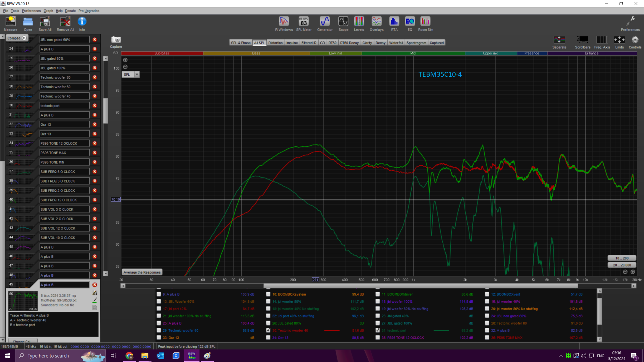Open Chrome from the taskbar
Screen dimensions: 644x362
129,356
